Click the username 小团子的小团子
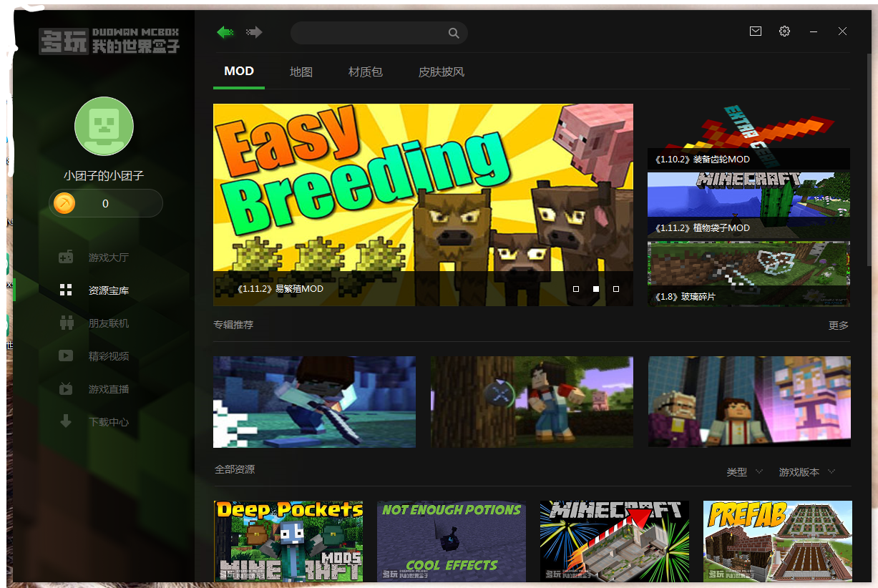Screen dimensions: 878x588 click(104, 175)
